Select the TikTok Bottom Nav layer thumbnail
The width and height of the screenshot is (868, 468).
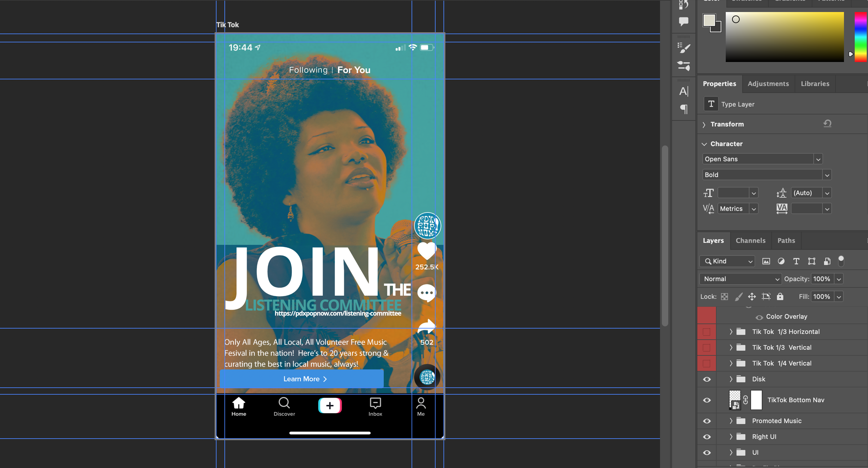point(735,400)
